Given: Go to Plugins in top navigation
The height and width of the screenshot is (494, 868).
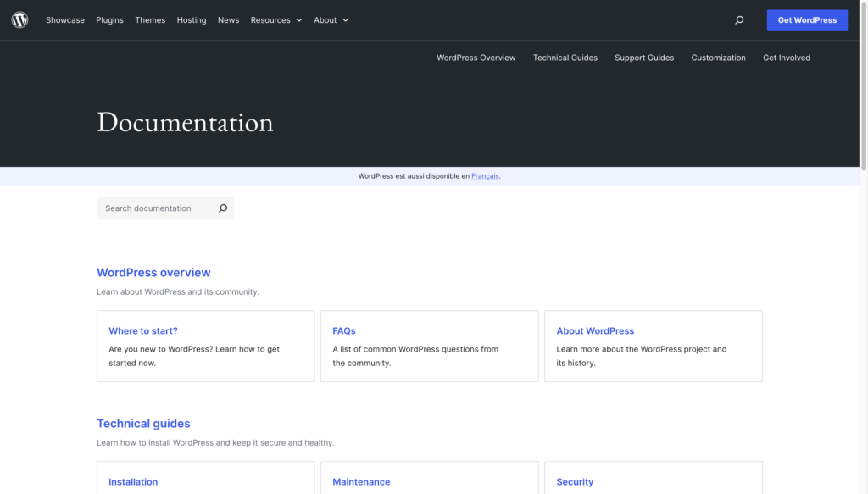Looking at the screenshot, I should point(109,20).
